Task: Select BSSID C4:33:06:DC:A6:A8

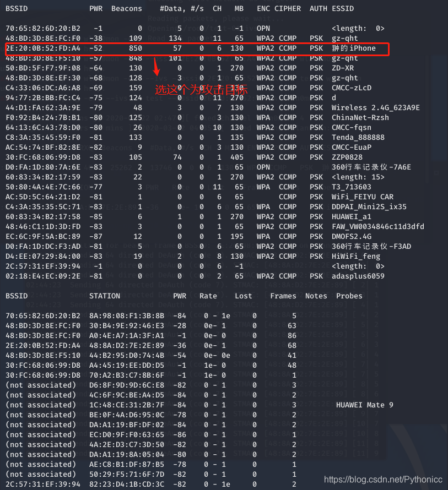Action: (43, 88)
